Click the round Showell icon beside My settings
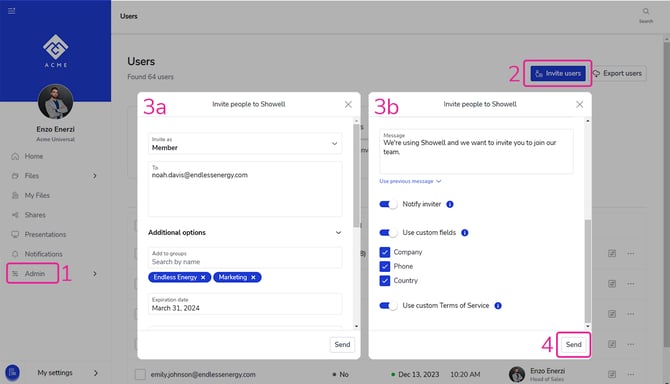Screen dimensions: 670x384 (x=12, y=372)
